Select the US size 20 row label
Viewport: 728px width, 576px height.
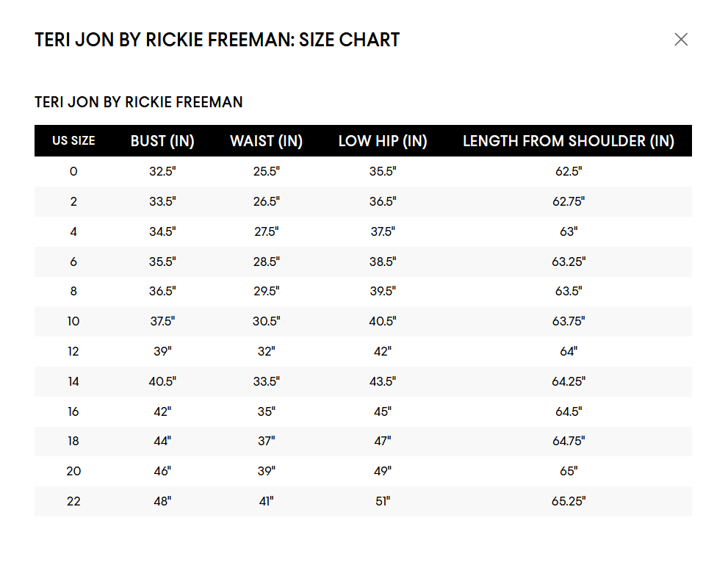click(x=73, y=472)
